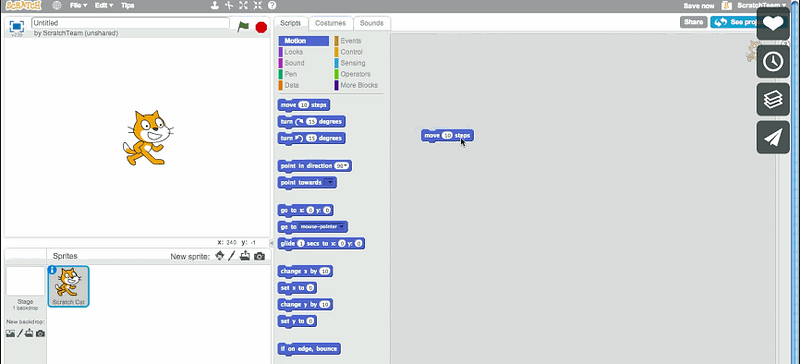Click the stacked layers overlay icon
Screen dimensions: 800x364
[773, 99]
